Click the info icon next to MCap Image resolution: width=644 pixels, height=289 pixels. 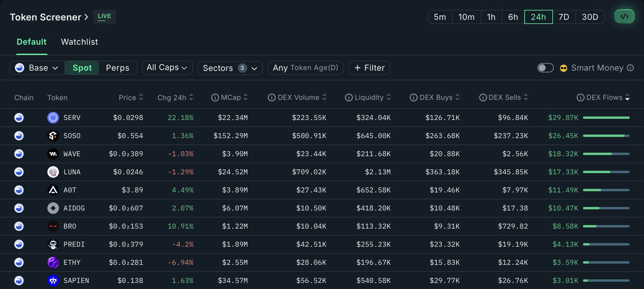click(215, 98)
